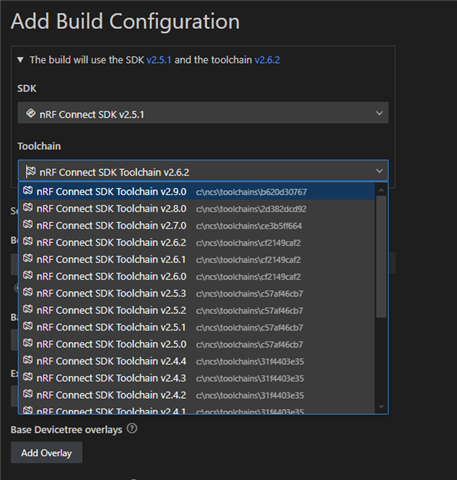The image size is (457, 480).
Task: Click the toolchain icon in the selected Toolchain field
Action: [x=31, y=171]
